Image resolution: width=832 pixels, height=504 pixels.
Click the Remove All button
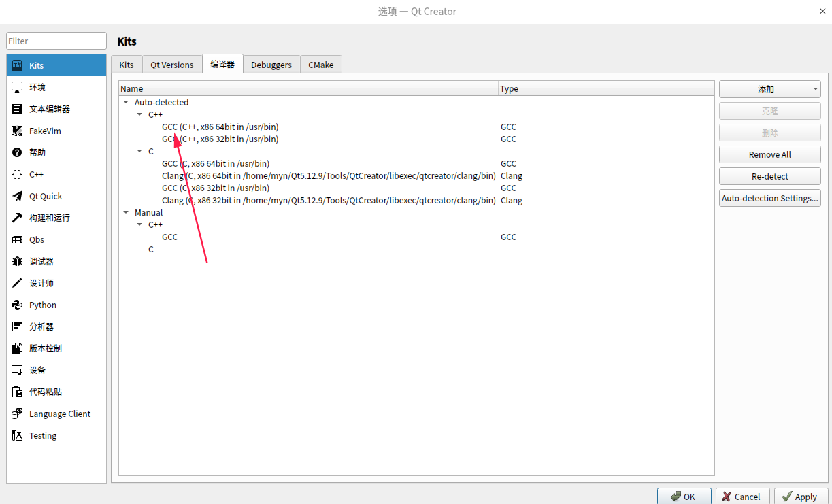click(x=770, y=154)
